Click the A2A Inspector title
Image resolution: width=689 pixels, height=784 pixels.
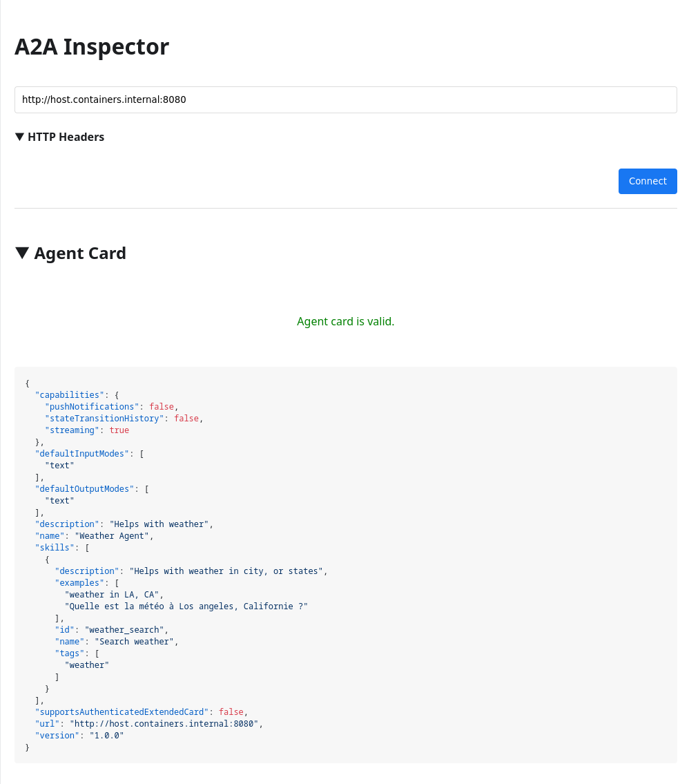(92, 46)
